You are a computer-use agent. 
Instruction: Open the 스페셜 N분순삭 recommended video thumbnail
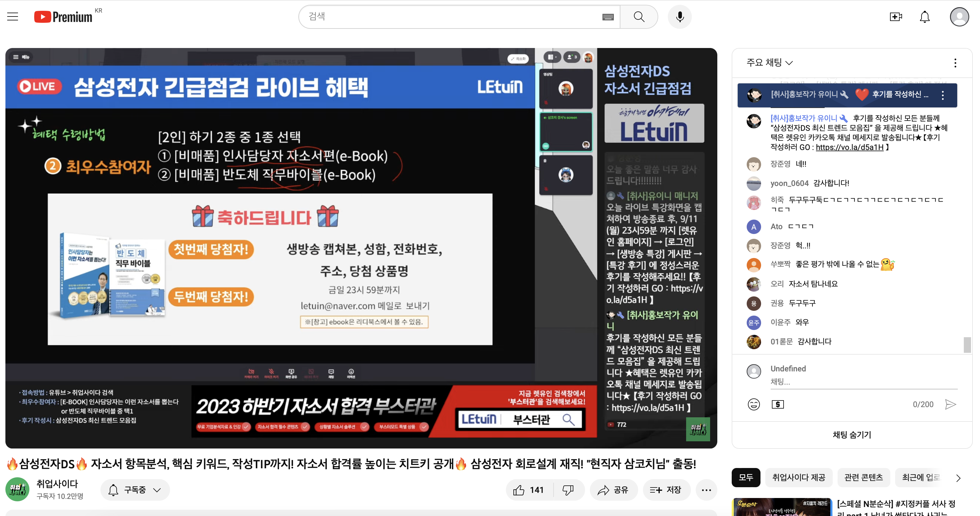(781, 507)
